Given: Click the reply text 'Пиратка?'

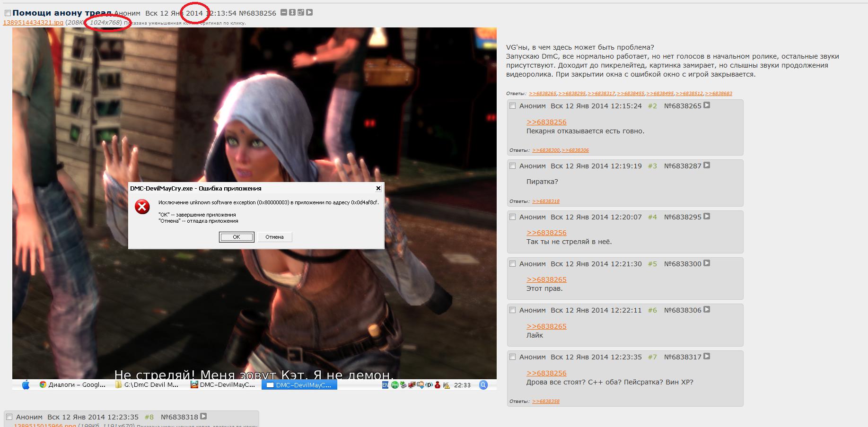Looking at the screenshot, I should point(542,182).
